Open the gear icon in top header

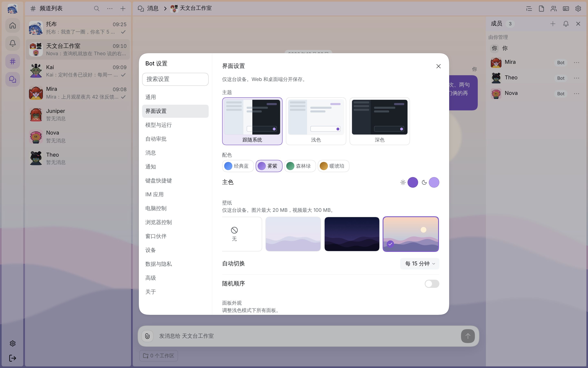[x=578, y=9]
